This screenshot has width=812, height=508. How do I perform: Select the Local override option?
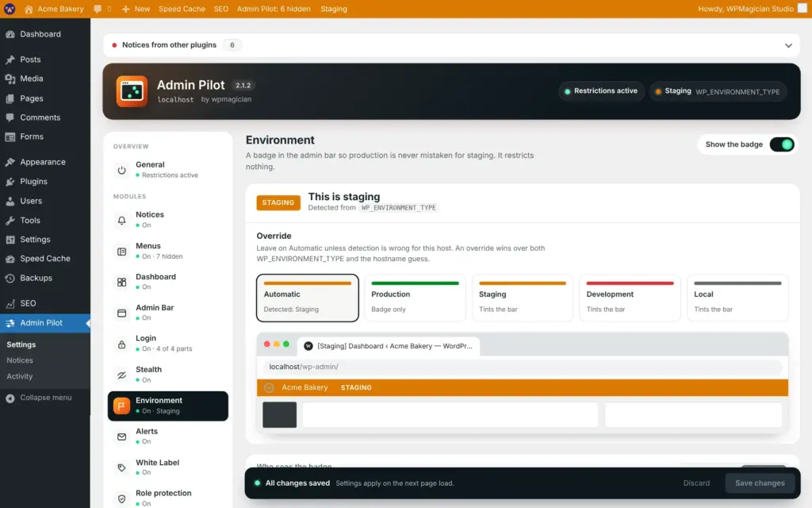coord(737,298)
